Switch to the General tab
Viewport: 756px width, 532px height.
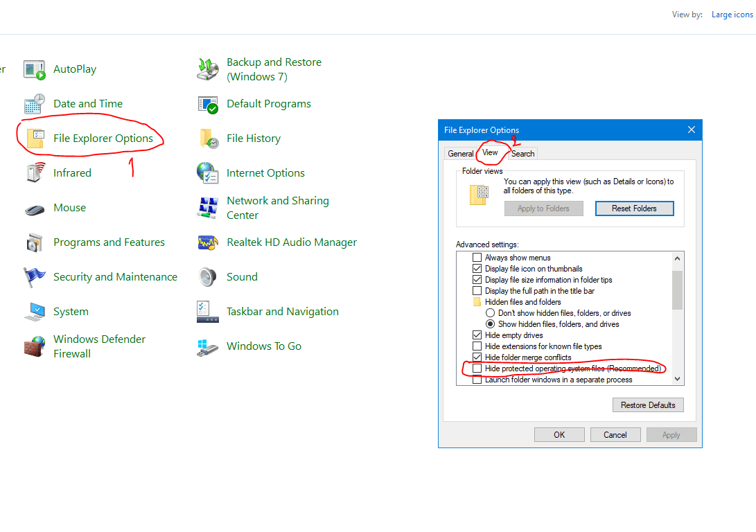(x=460, y=154)
